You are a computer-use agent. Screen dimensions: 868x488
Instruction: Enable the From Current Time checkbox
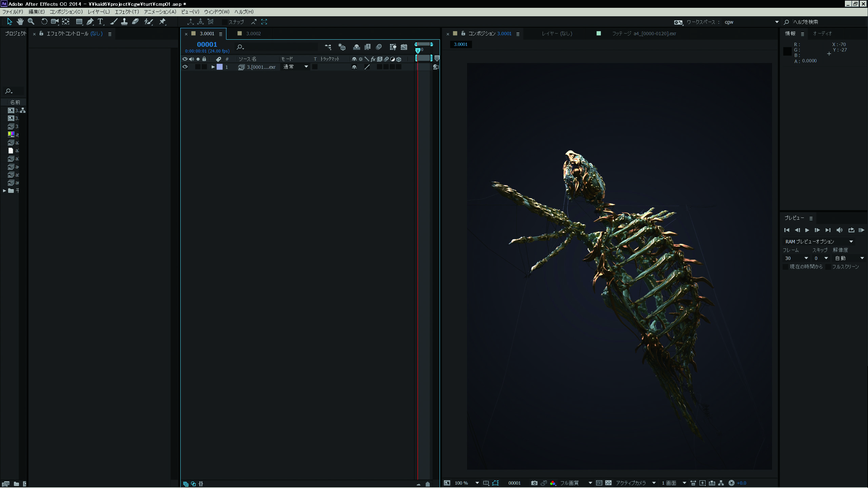(x=785, y=267)
